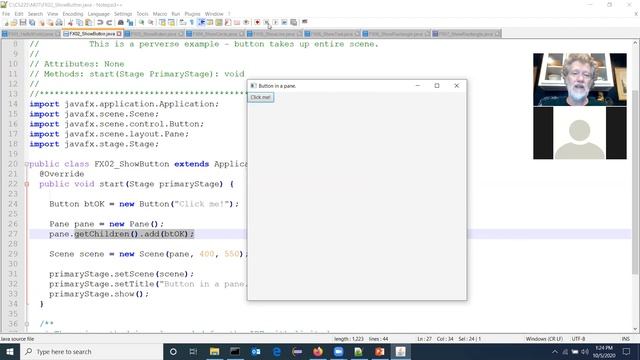Open Find with the binoculars icon
The height and width of the screenshot is (360, 640).
click(120, 22)
